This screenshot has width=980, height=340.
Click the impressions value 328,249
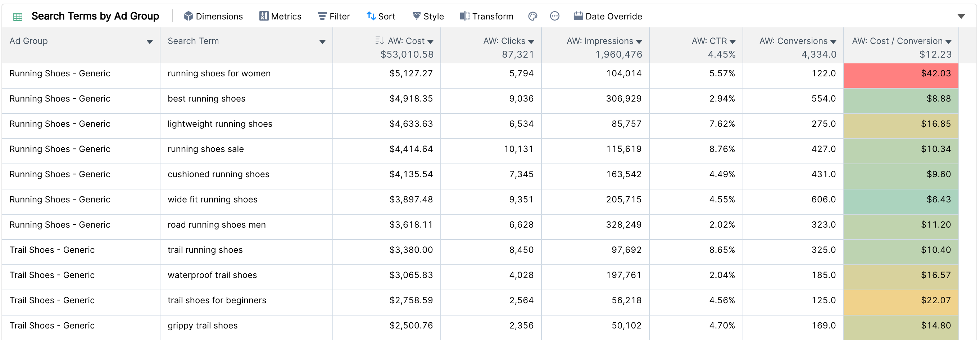coord(624,225)
